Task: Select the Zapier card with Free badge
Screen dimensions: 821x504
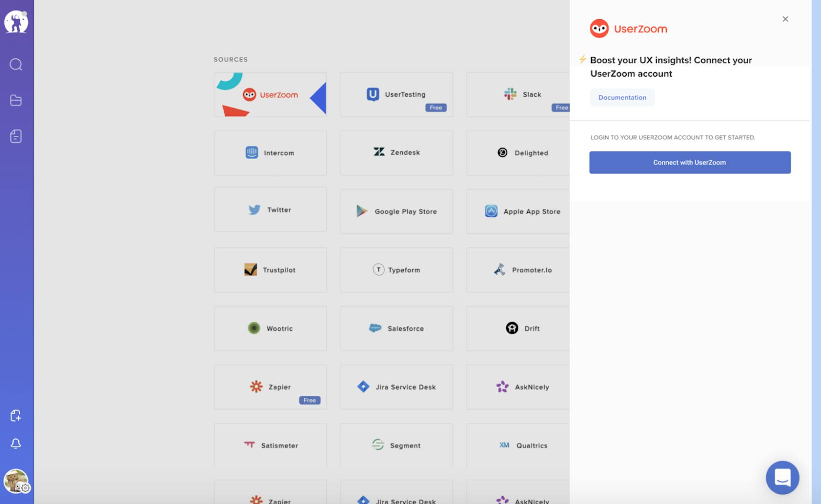Action: (270, 387)
